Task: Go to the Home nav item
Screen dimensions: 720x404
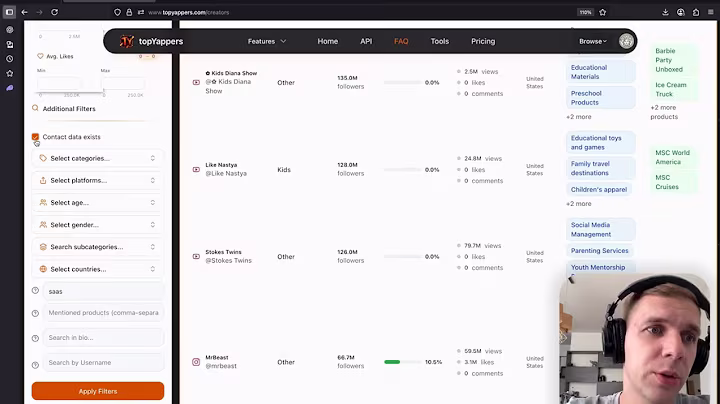Action: 327,41
